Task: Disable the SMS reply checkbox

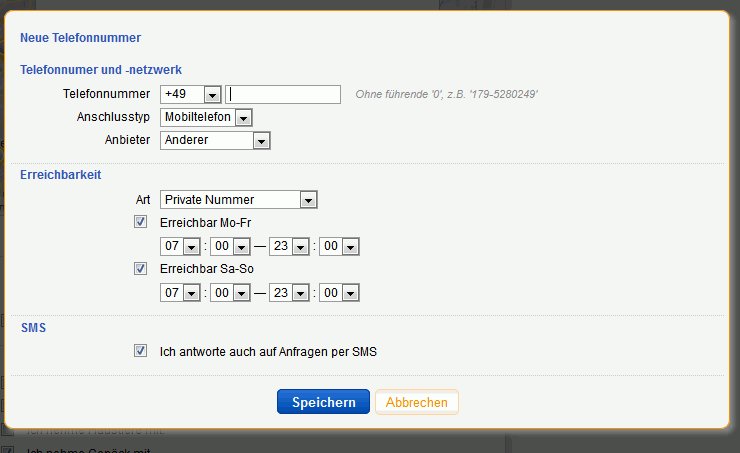Action: click(141, 351)
